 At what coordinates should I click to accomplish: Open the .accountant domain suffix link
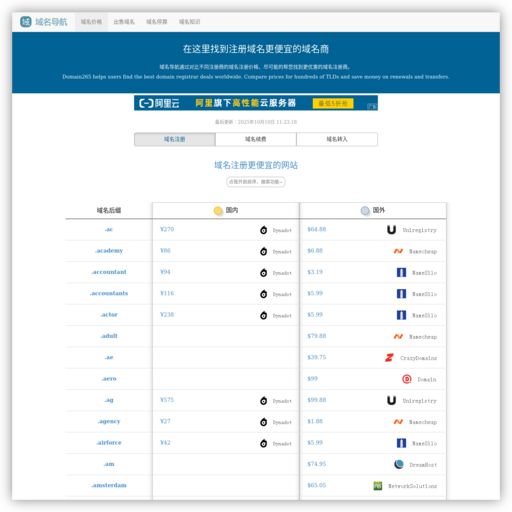coord(109,272)
